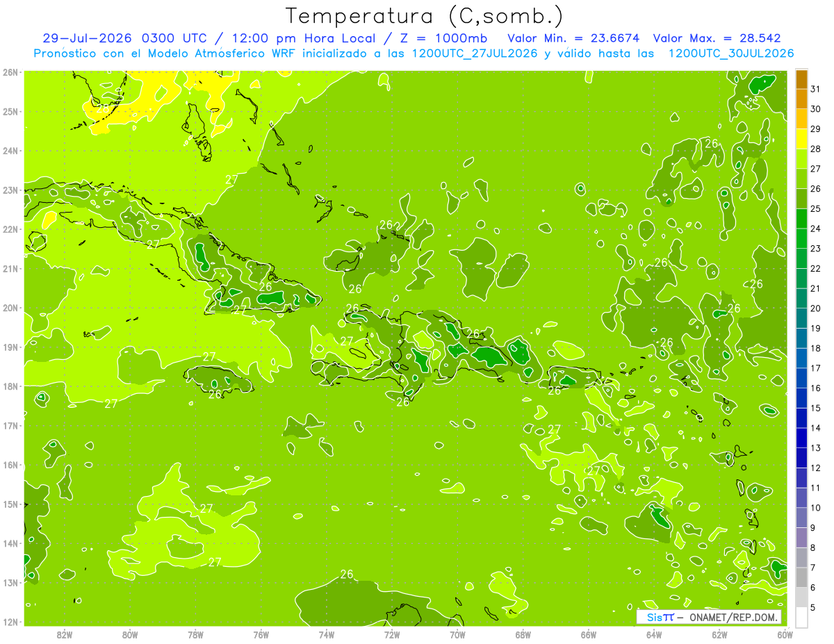Image resolution: width=834 pixels, height=644 pixels.
Task: Click the valid-until time '1200UTC_30JUL2026'
Action: click(x=731, y=53)
